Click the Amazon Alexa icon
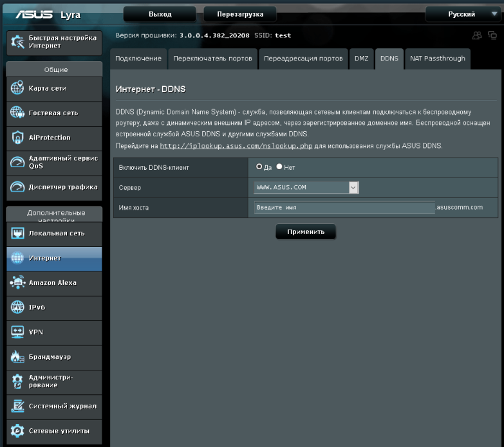The width and height of the screenshot is (504, 447). click(x=17, y=282)
